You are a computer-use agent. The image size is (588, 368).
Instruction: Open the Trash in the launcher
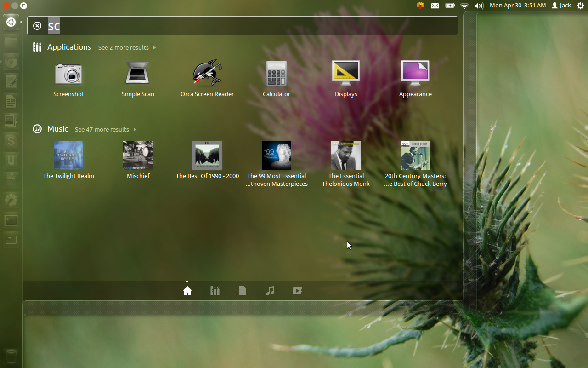coord(11,356)
